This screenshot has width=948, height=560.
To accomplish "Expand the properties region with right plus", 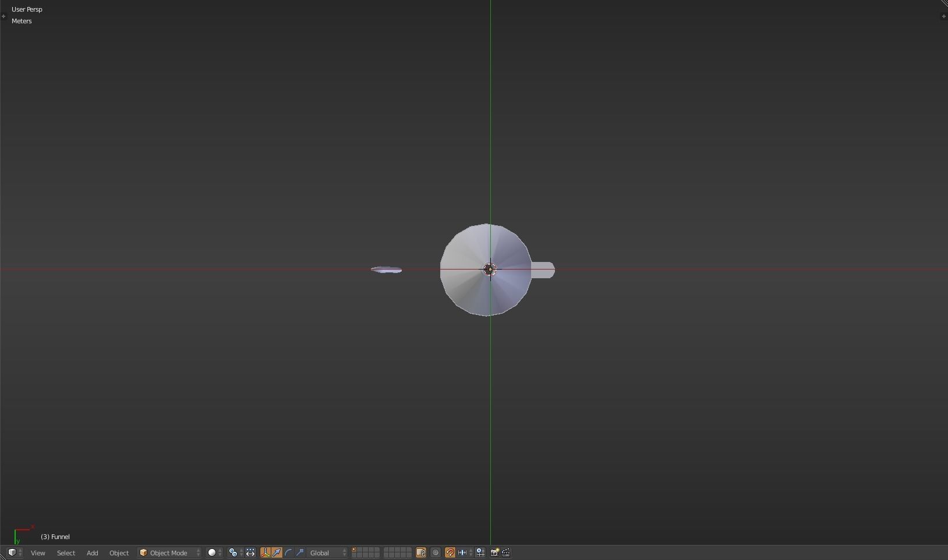I will [x=944, y=16].
